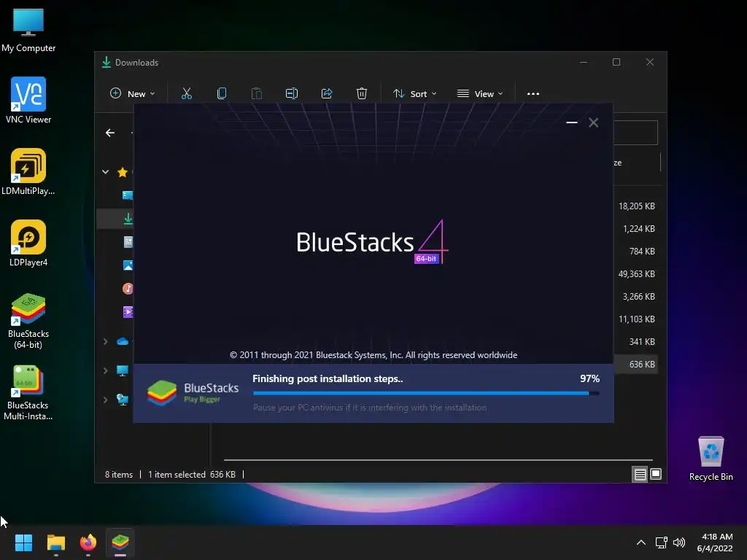Switch to details view layout icon
Image resolution: width=747 pixels, height=560 pixels.
point(640,474)
